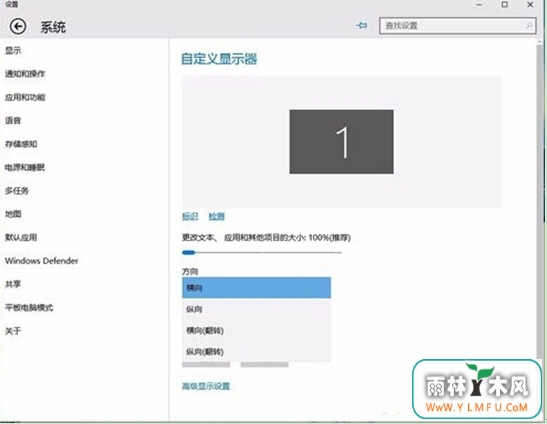Choose 纵向(翻转) orientation option
Viewport: 547px width, 424px height.
pos(256,351)
